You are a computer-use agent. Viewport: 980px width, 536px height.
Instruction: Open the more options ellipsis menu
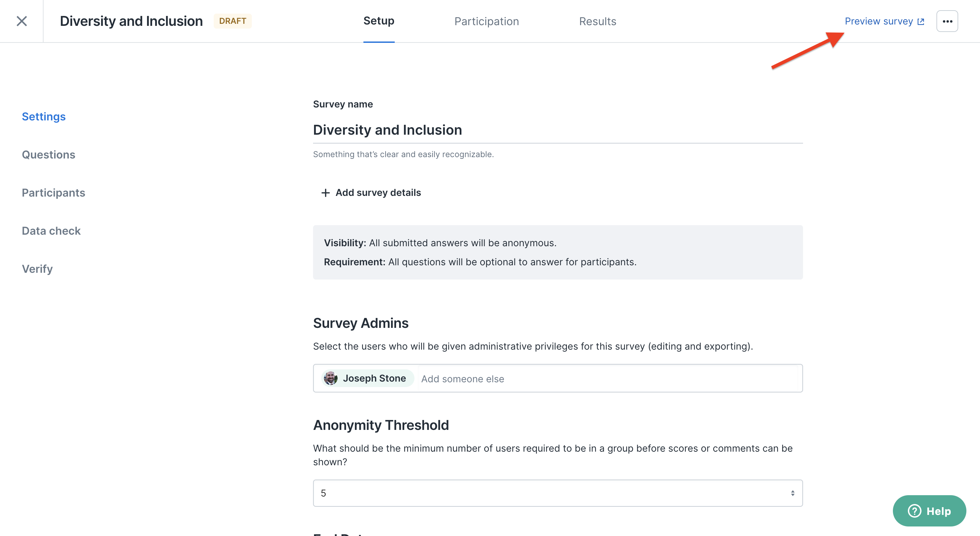pos(947,21)
